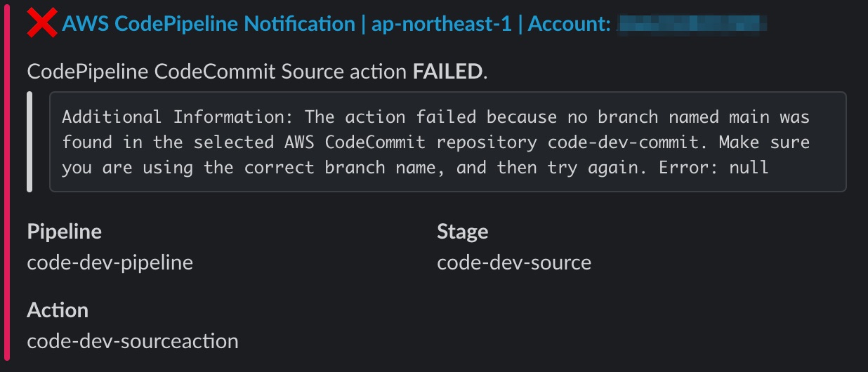Image resolution: width=868 pixels, height=372 pixels.
Task: Click the grey blockquote bar beside code block
Action: tap(29, 142)
